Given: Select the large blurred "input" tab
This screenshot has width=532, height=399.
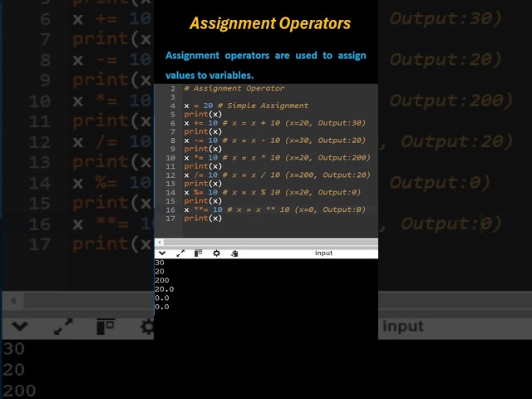Looking at the screenshot, I should (x=403, y=327).
